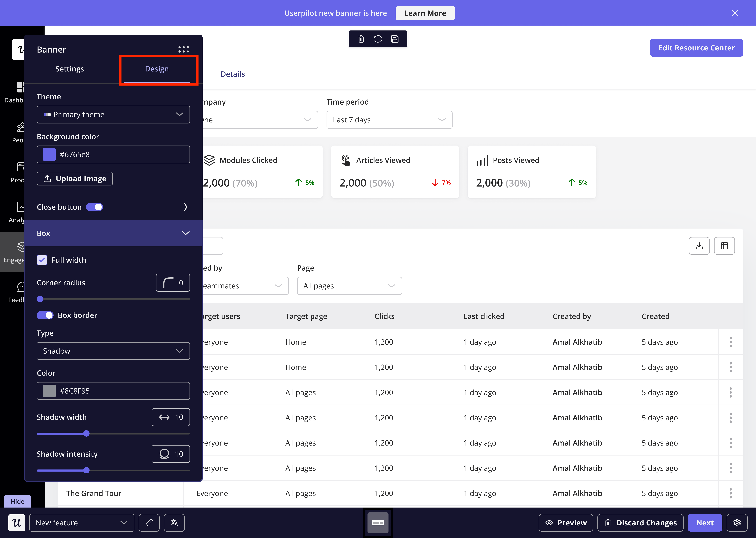Click the download icon above table
This screenshot has width=756, height=538.
pos(699,246)
